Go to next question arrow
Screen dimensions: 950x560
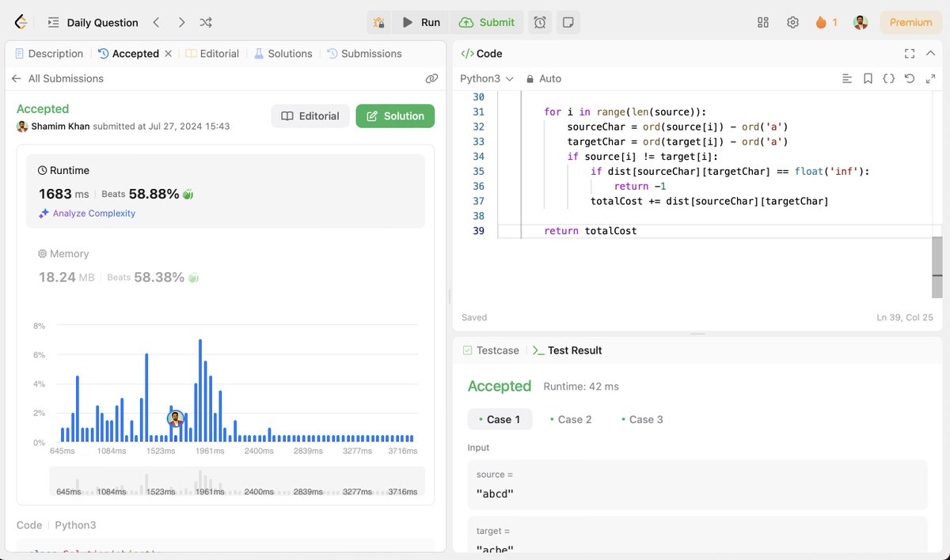pos(181,22)
